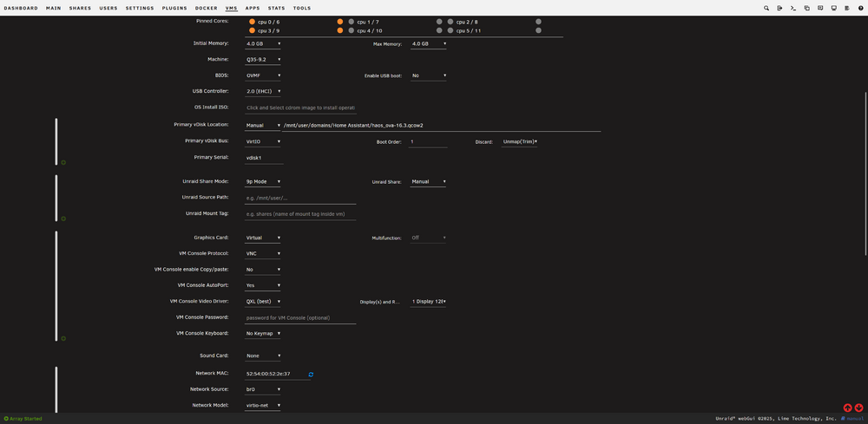Open the Max Memory dropdown
Screen dimensions: 868x424
[x=429, y=43]
